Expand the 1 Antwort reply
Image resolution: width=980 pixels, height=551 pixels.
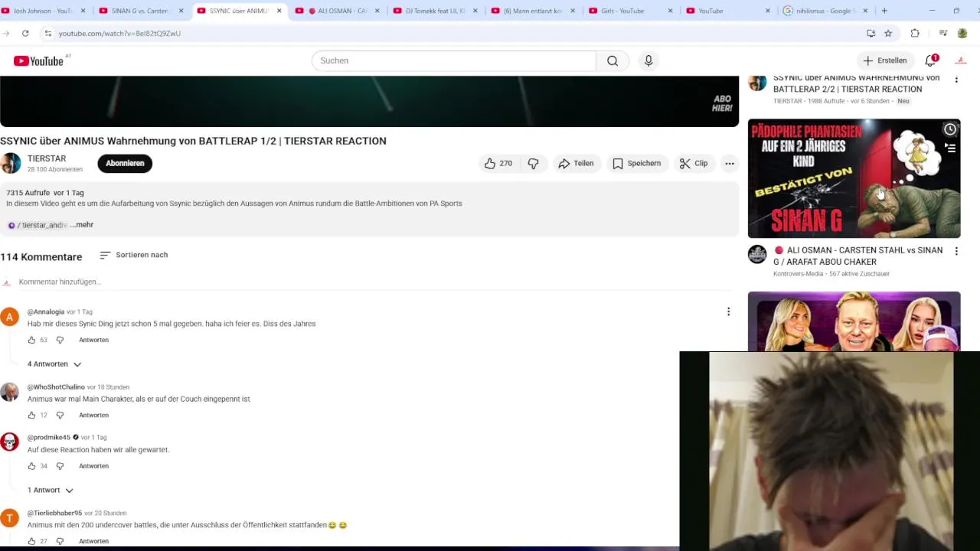51,490
